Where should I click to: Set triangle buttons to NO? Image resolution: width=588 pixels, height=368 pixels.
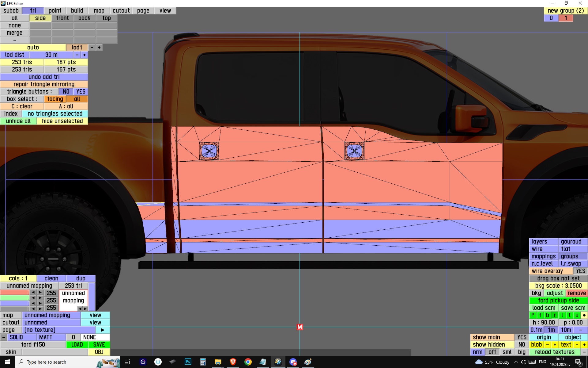[66, 92]
